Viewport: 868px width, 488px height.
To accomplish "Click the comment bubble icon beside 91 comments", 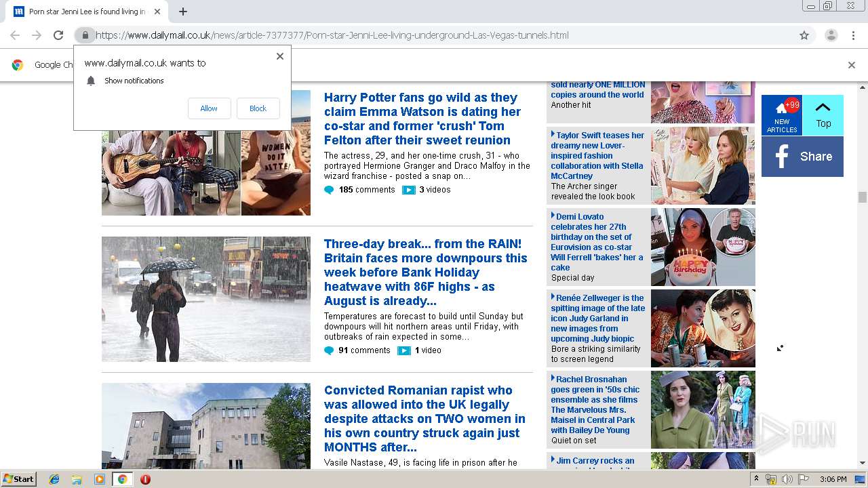I will [330, 351].
